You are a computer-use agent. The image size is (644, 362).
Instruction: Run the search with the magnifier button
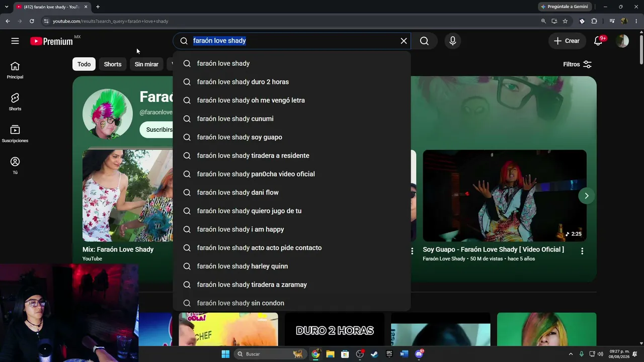[x=424, y=41]
